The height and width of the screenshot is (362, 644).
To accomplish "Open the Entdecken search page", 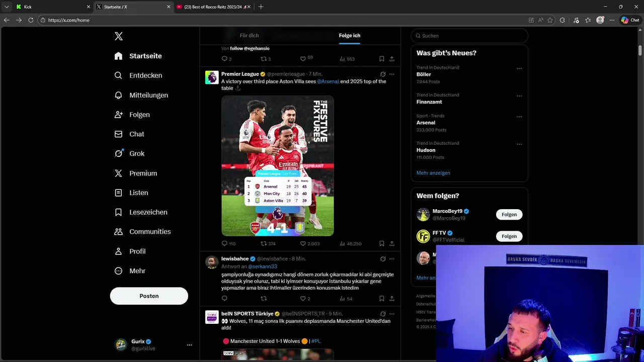I will pos(138,75).
